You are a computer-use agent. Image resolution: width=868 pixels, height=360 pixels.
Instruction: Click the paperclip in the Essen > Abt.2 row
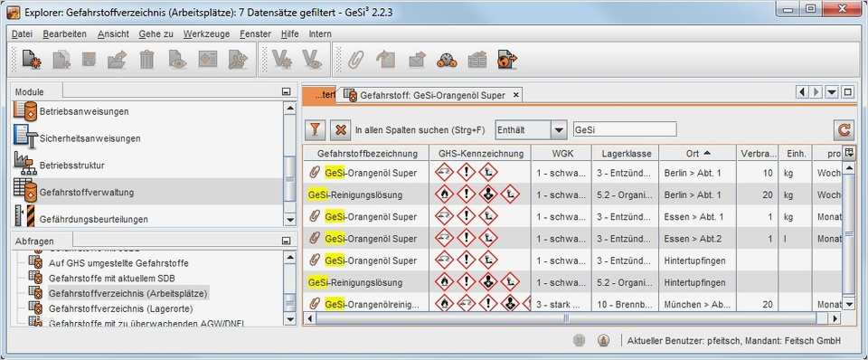pos(315,239)
